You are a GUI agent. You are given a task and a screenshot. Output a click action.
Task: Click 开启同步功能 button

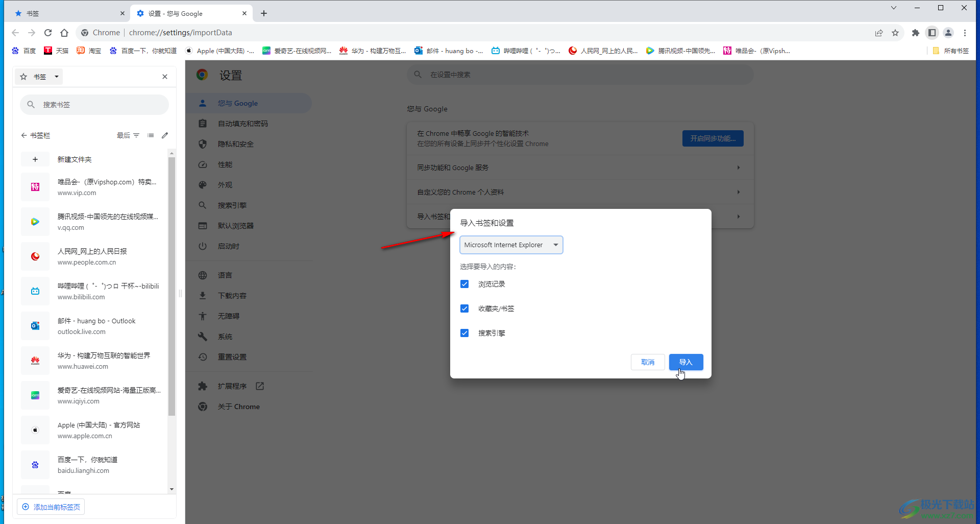pos(713,138)
